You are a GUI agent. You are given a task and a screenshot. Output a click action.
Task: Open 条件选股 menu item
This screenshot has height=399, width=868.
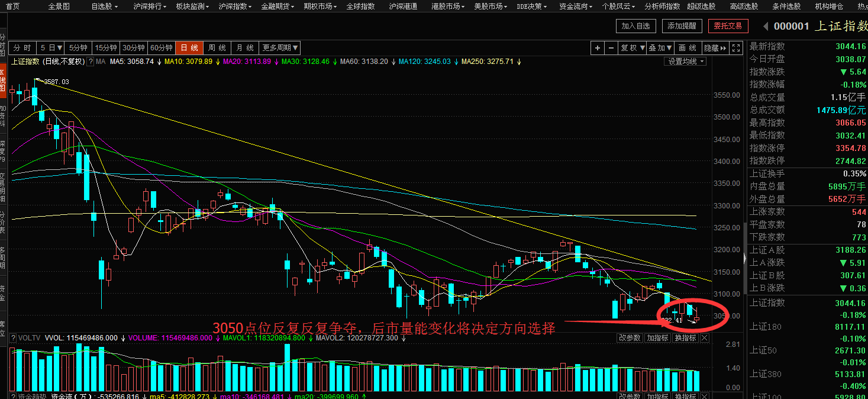[x=787, y=6]
